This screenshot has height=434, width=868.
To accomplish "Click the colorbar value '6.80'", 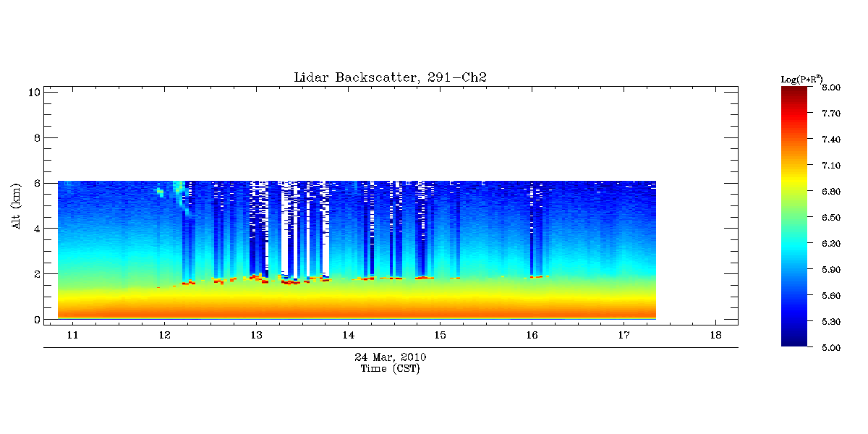I will (x=831, y=192).
